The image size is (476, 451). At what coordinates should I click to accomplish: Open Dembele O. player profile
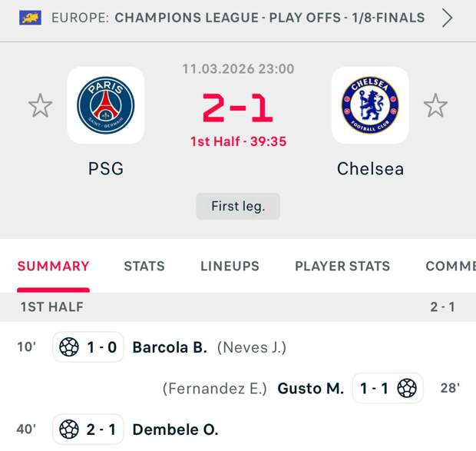tap(175, 429)
